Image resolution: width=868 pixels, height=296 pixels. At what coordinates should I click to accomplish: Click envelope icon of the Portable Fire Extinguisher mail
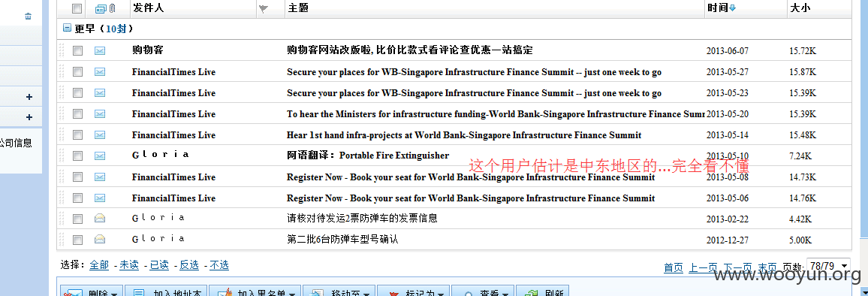click(x=100, y=156)
